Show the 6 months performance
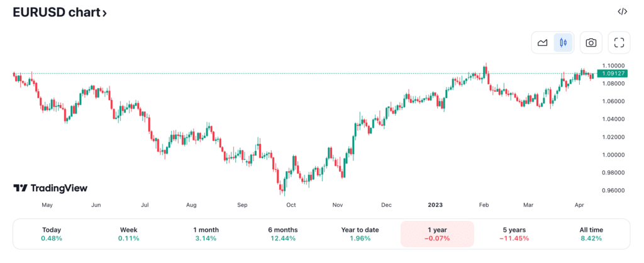 pos(282,234)
